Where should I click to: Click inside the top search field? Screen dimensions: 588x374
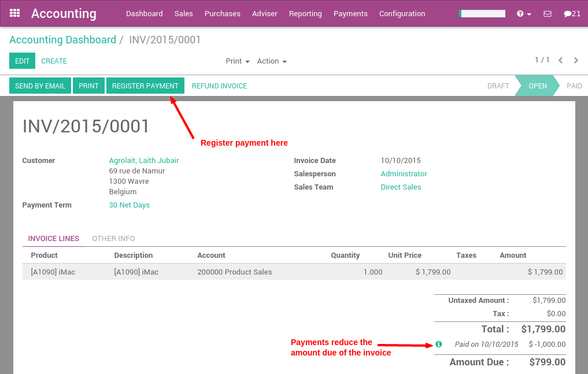[x=482, y=13]
